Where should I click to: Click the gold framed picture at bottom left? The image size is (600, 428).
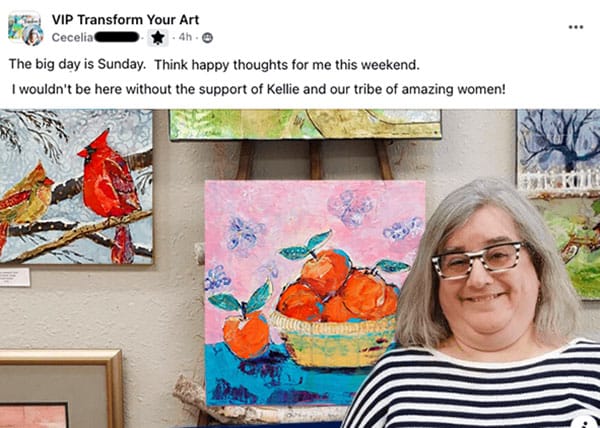tap(61, 389)
